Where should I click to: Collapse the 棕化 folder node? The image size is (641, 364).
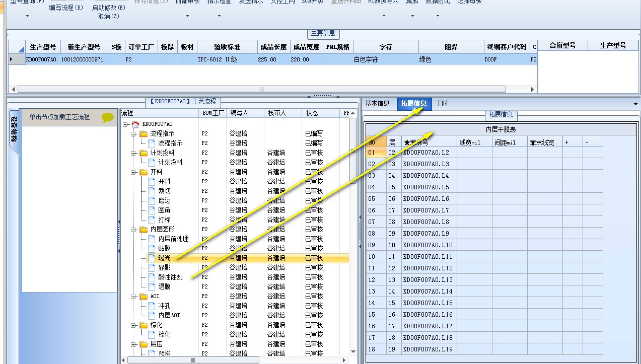click(133, 325)
